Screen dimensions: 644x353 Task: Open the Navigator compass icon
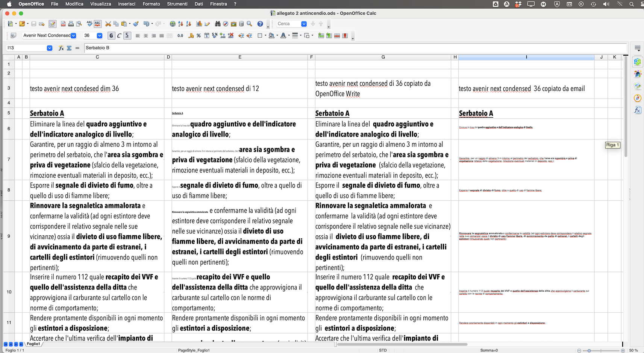(226, 24)
